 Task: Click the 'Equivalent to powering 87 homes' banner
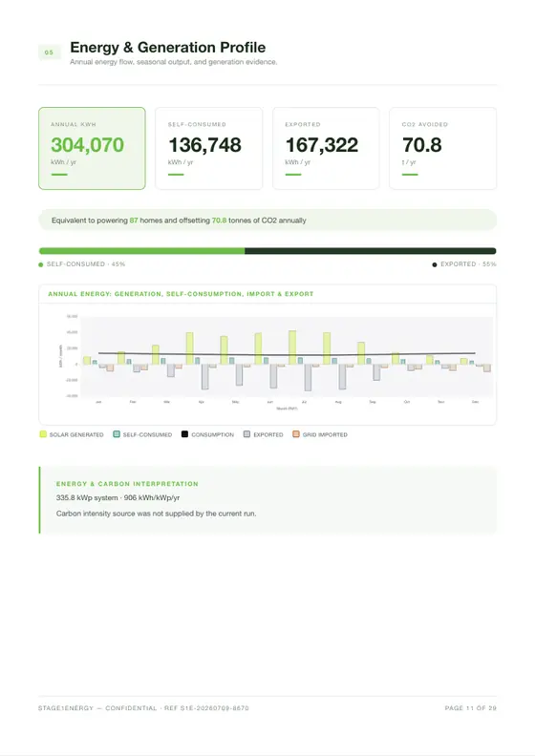click(267, 220)
